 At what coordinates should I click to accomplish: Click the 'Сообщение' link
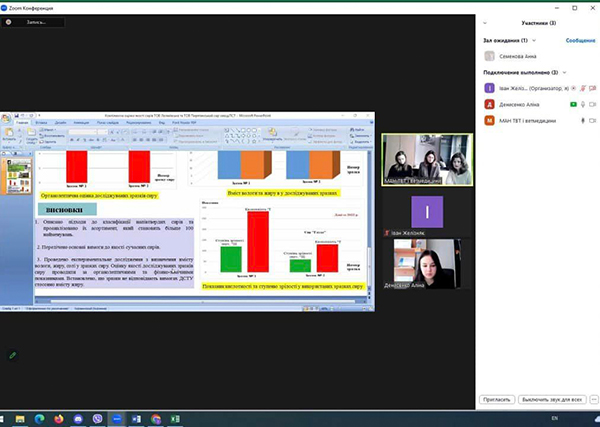pos(580,40)
